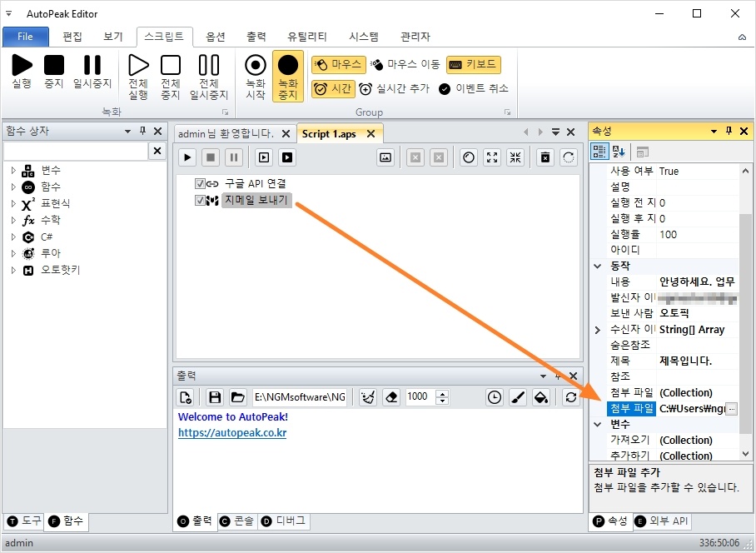Open the 편집 ribbon tab
The image size is (756, 553).
72,37
